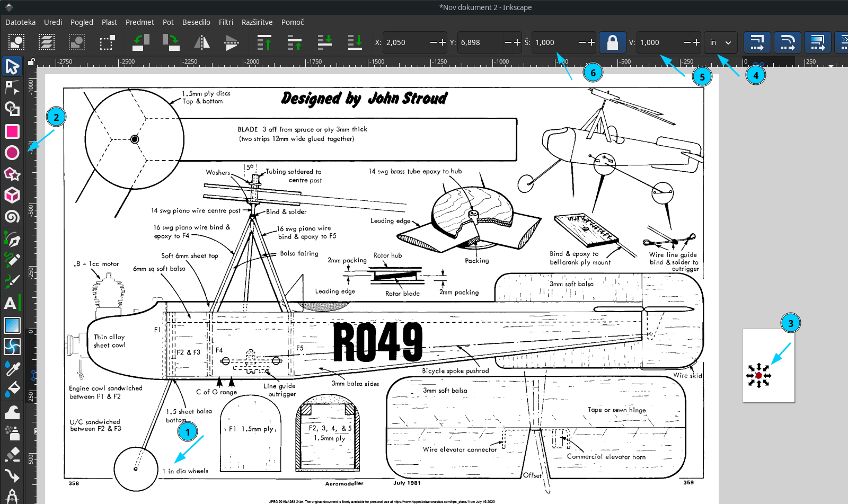Increase X position with plus button
This screenshot has height=504, width=848.
(x=443, y=42)
